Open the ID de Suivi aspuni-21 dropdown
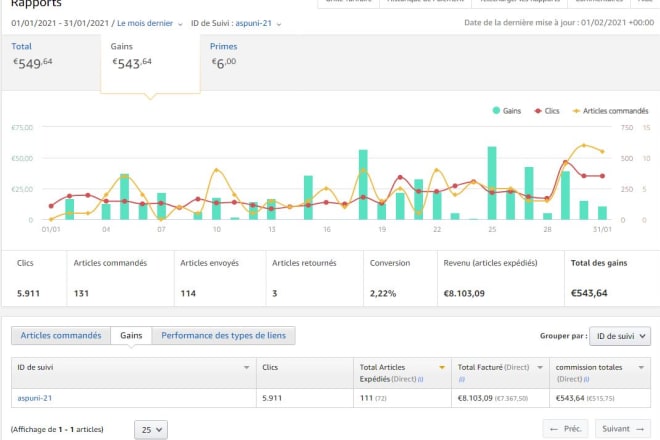The image size is (660, 440). tap(258, 24)
